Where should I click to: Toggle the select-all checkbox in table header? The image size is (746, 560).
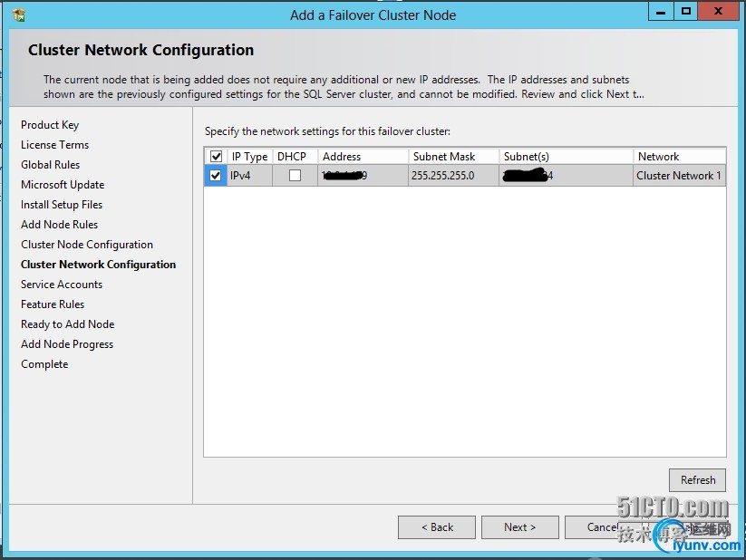tap(216, 157)
